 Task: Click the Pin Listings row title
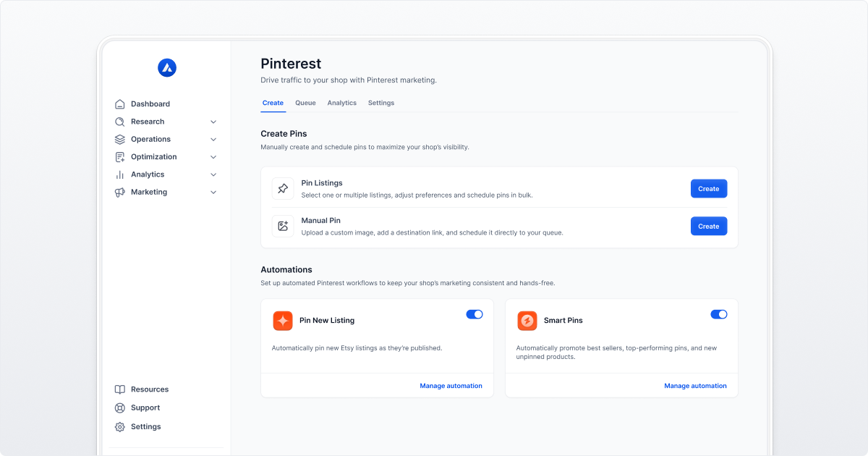[x=322, y=183]
